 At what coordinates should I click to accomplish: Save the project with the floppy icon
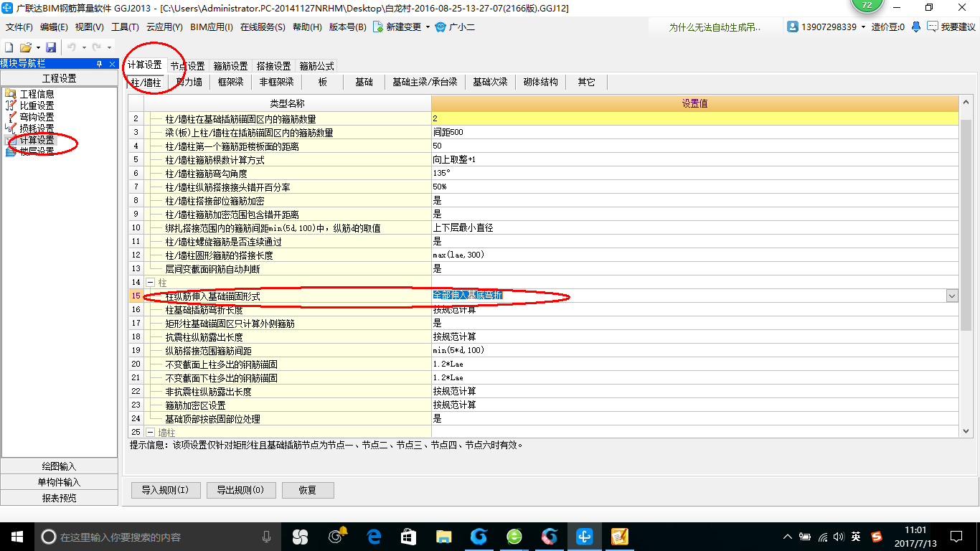pyautogui.click(x=51, y=47)
